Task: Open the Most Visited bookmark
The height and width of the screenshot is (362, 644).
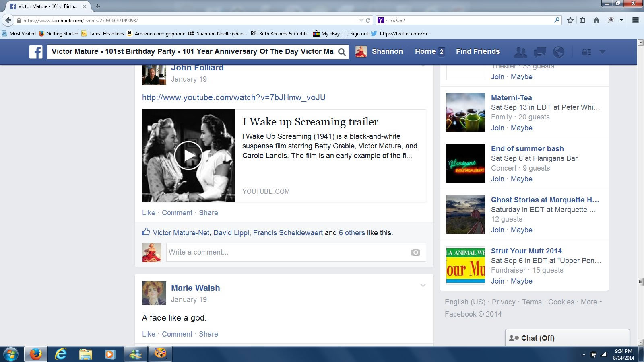Action: point(19,34)
